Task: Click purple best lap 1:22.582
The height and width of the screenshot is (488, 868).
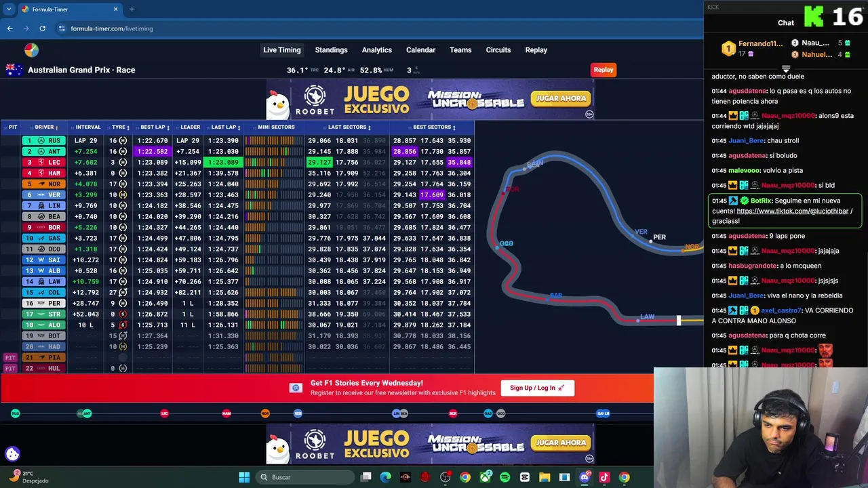Action: 152,151
